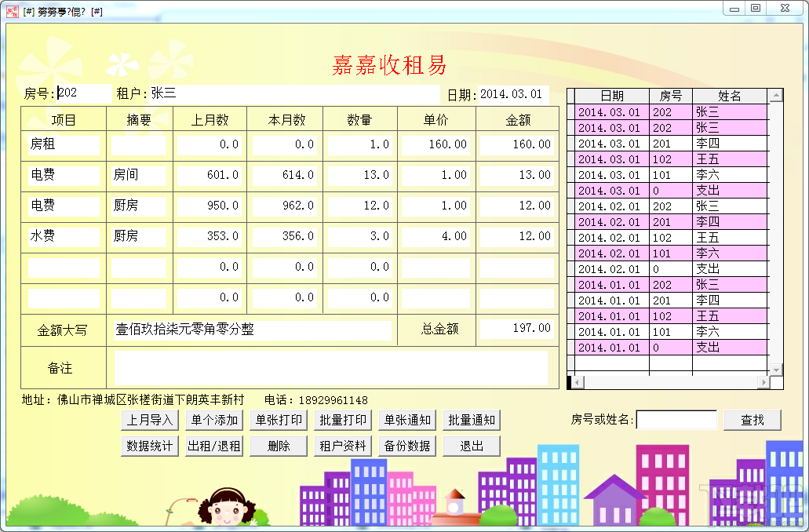This screenshot has height=532, width=809.
Task: Open 租户资料 tenant info
Action: coord(343,446)
